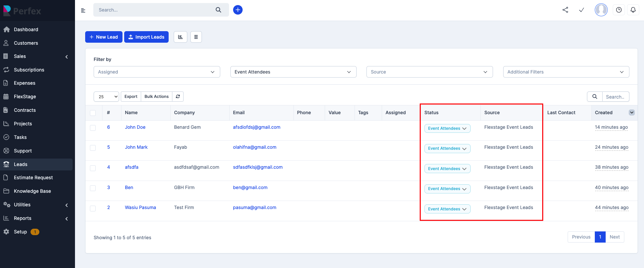
Task: Open the leads summary chart icon
Action: tap(181, 37)
